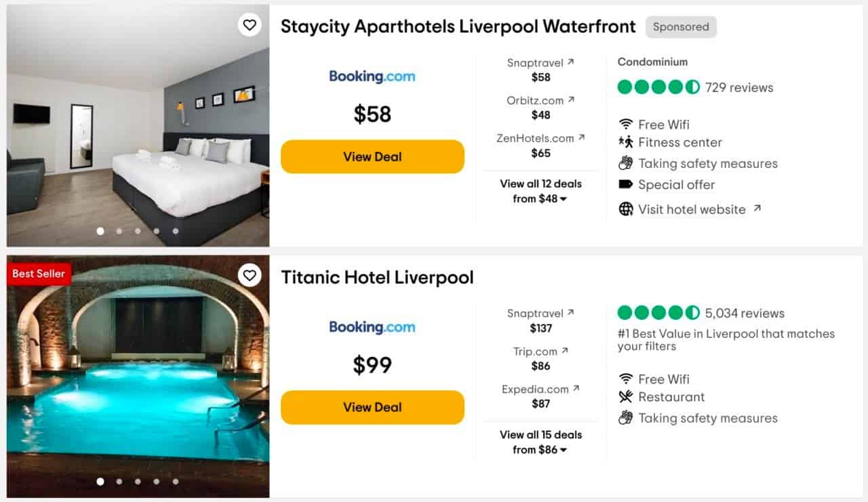Select last carousel dot on Titanic pool photo

pos(176,482)
